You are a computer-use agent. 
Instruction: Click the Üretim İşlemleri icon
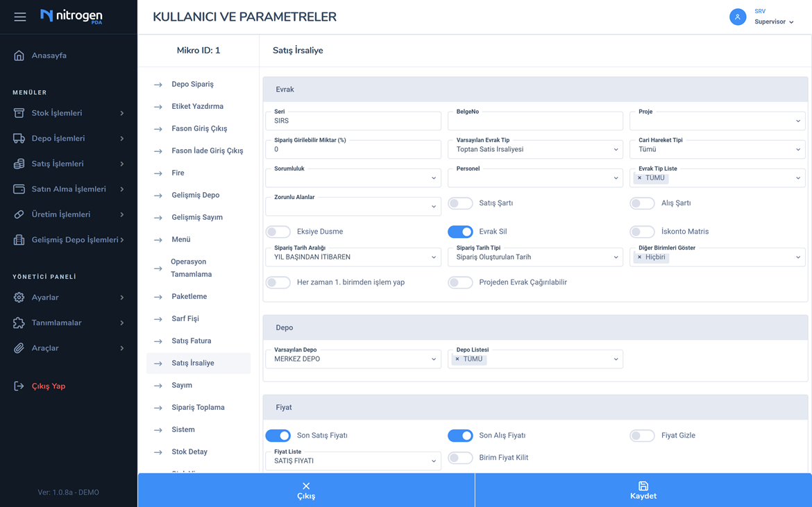(19, 214)
